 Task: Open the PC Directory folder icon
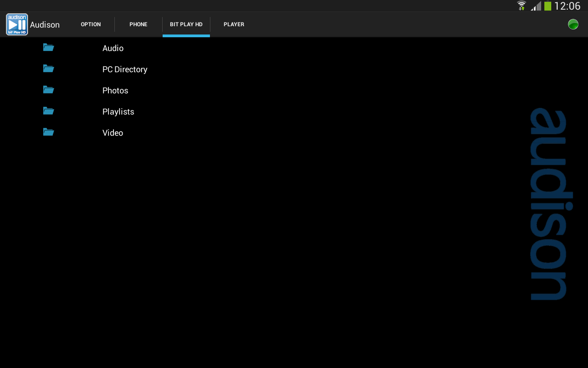coord(49,68)
